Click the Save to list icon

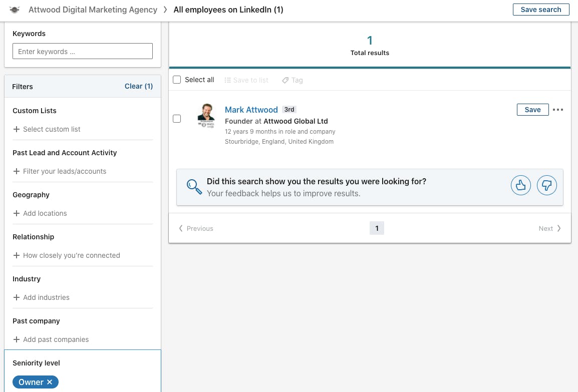227,80
